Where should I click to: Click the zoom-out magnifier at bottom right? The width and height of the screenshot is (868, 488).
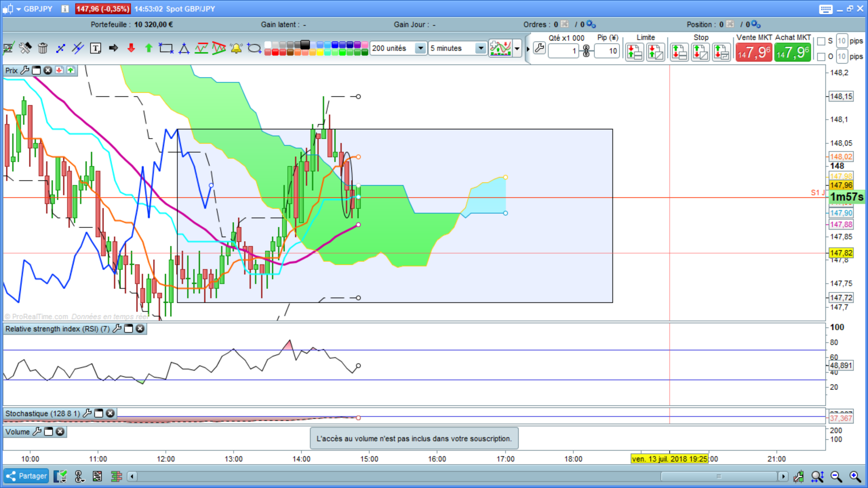pyautogui.click(x=836, y=476)
